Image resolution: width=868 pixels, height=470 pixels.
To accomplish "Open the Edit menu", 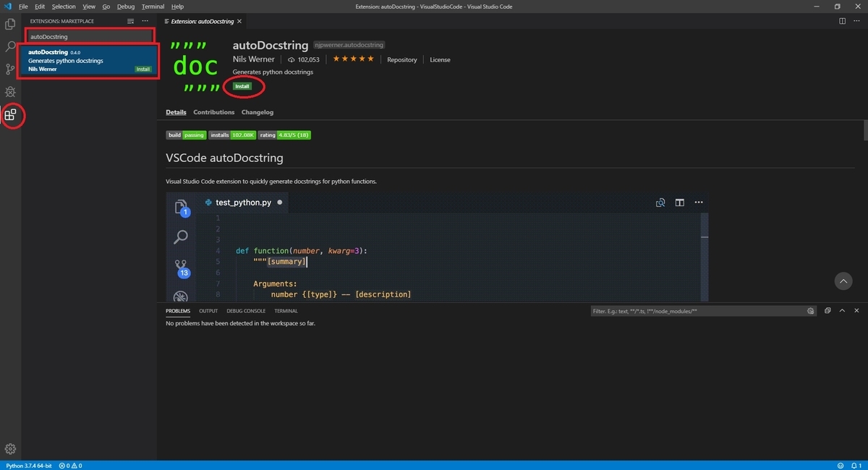I will tap(40, 7).
